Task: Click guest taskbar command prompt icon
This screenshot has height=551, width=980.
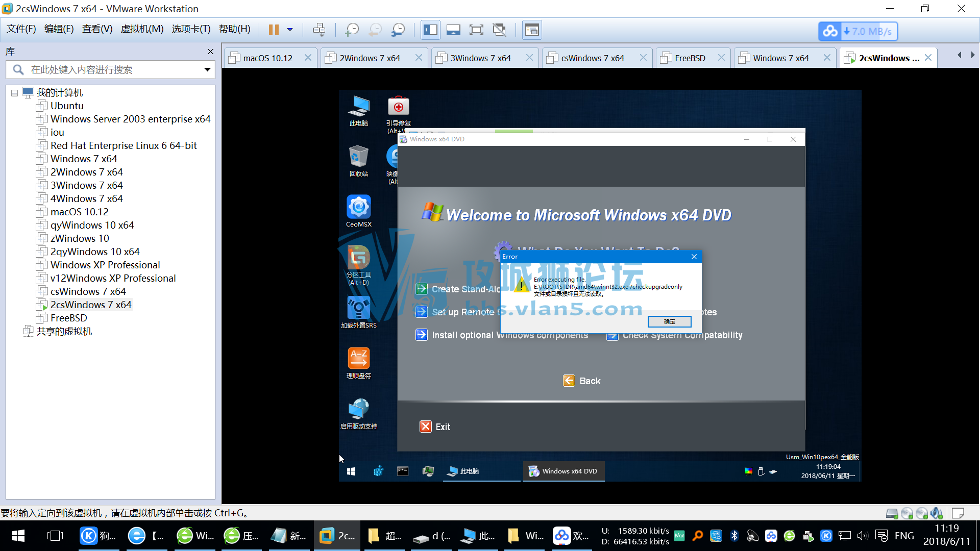Action: (403, 471)
